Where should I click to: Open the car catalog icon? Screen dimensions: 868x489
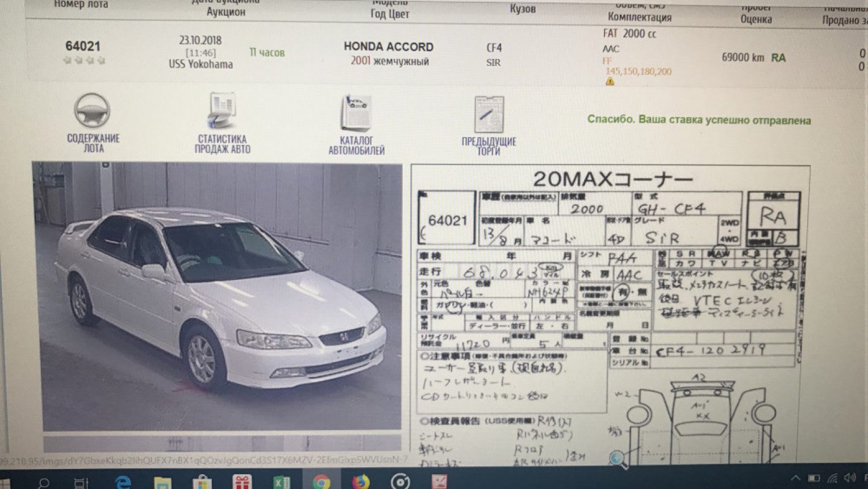[x=356, y=113]
